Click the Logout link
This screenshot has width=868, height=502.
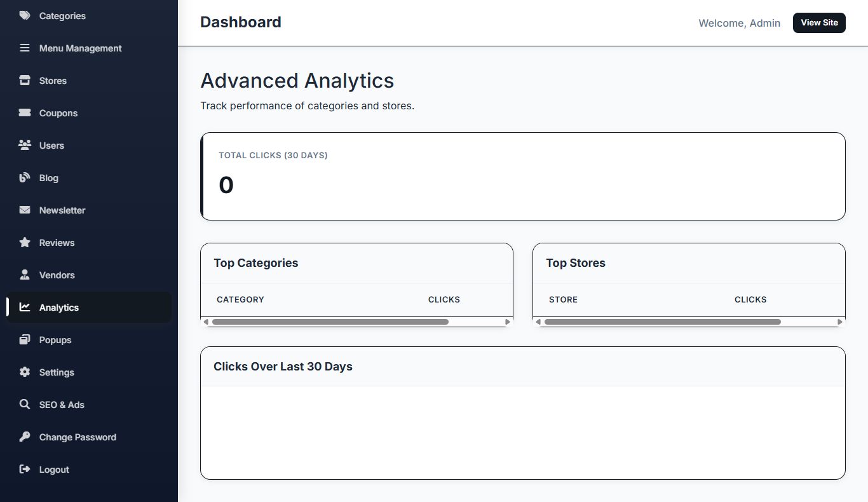pyautogui.click(x=53, y=470)
